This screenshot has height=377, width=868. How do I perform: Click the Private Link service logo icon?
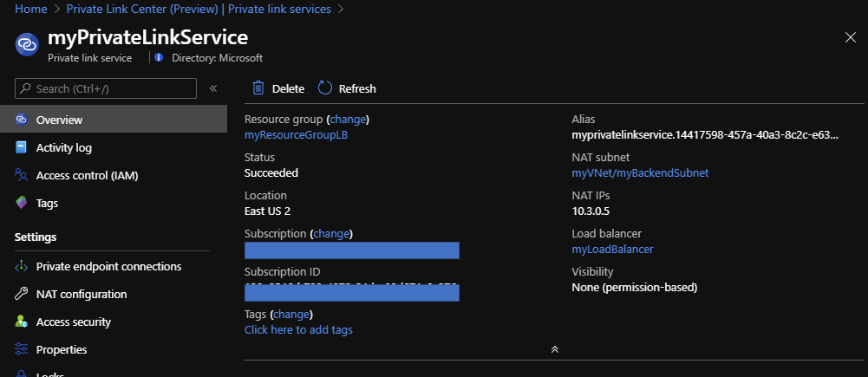click(27, 44)
